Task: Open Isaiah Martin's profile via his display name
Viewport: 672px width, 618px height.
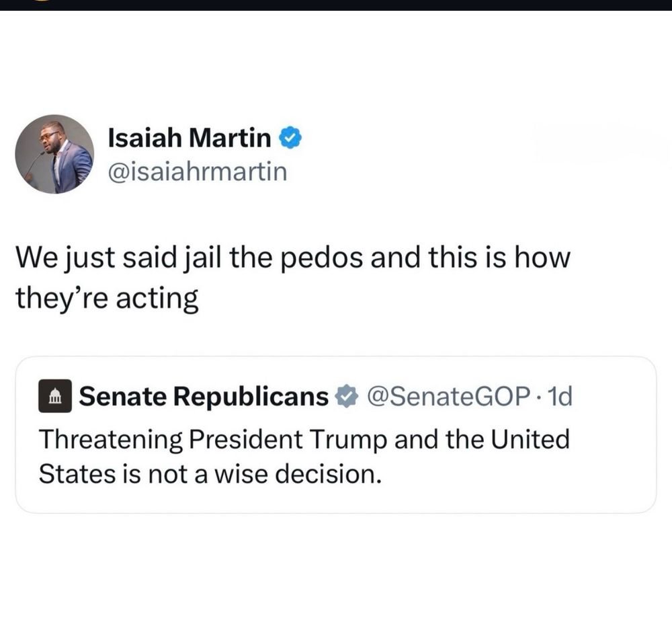Action: pyautogui.click(x=188, y=137)
